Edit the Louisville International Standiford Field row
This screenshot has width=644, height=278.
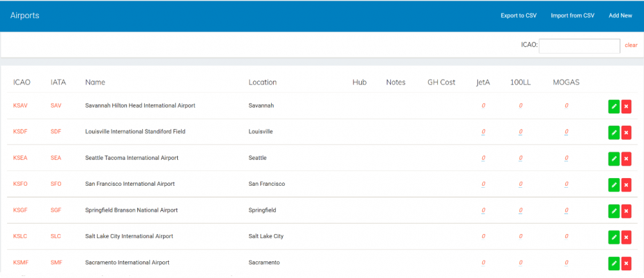(x=614, y=132)
